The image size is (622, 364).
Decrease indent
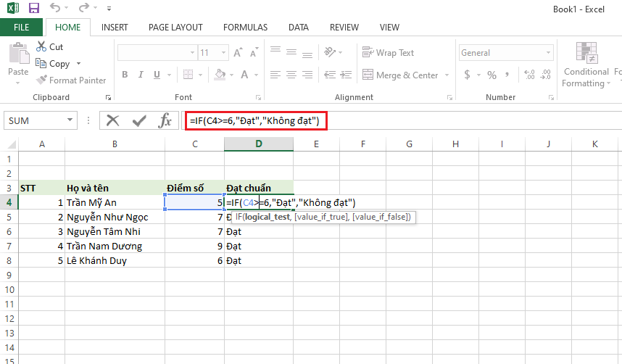click(x=330, y=75)
